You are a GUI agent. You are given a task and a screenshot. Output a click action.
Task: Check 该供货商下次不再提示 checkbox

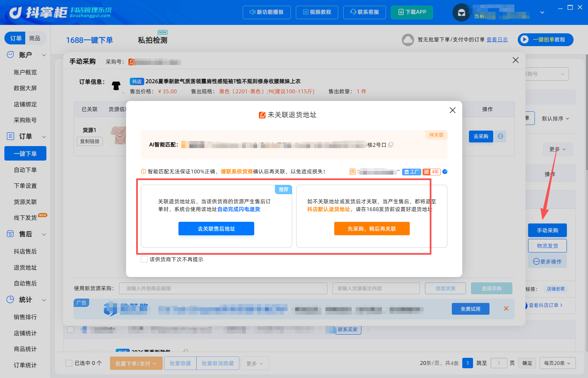coord(144,259)
